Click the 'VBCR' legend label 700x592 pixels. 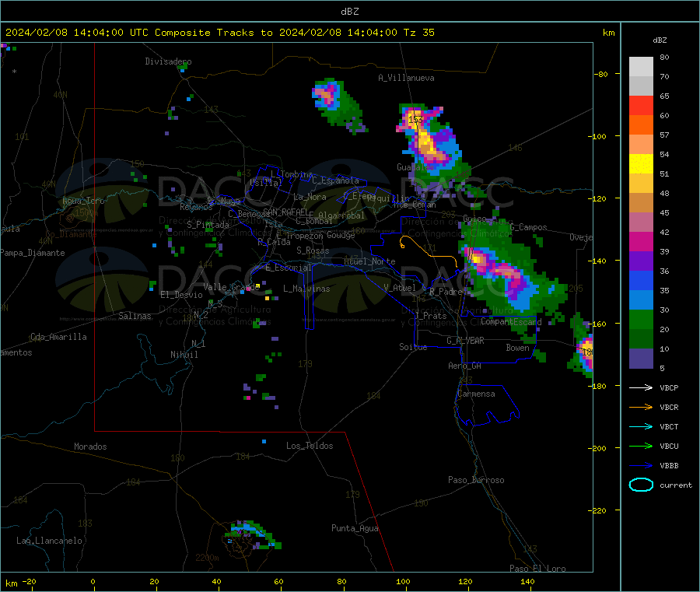click(669, 407)
